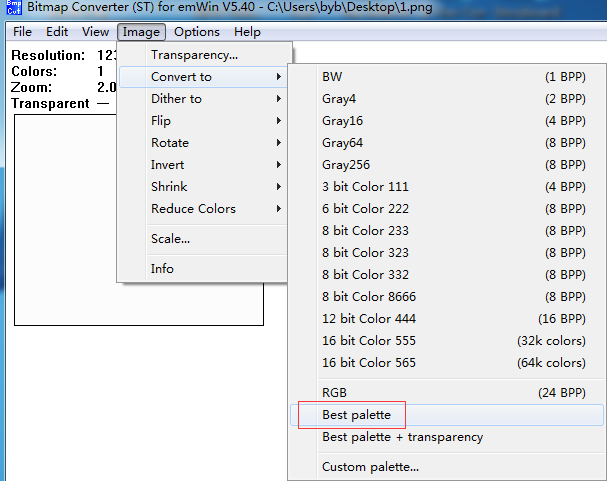Click the Colors: label
The image size is (607, 481).
(x=34, y=72)
